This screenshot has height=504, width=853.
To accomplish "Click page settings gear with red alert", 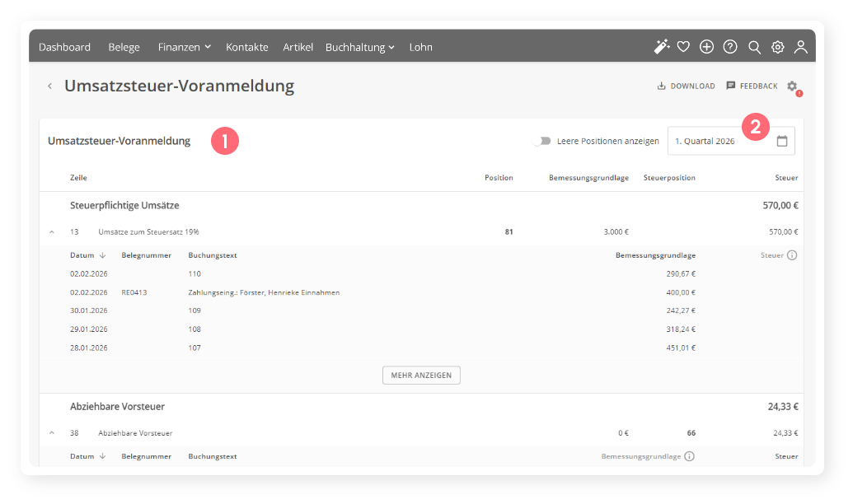I will [792, 86].
